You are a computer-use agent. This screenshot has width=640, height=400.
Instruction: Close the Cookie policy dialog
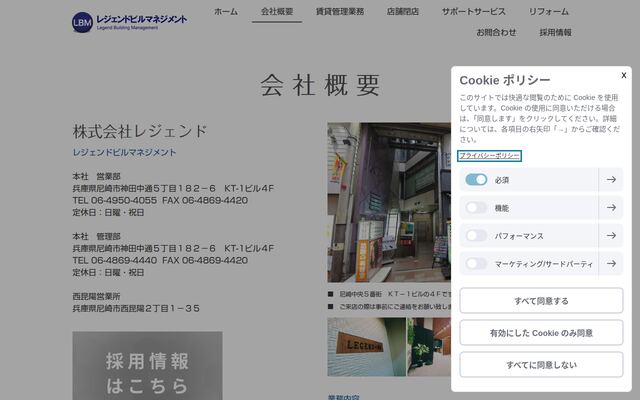[x=624, y=75]
